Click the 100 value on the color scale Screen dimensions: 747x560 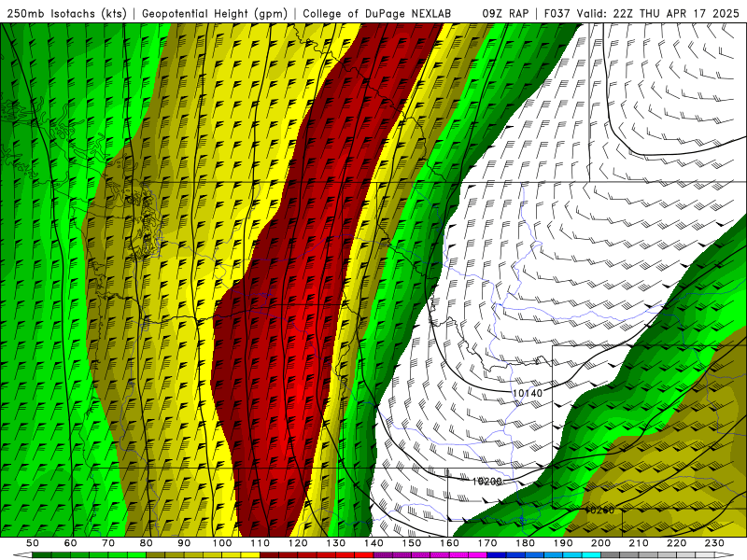[222, 543]
